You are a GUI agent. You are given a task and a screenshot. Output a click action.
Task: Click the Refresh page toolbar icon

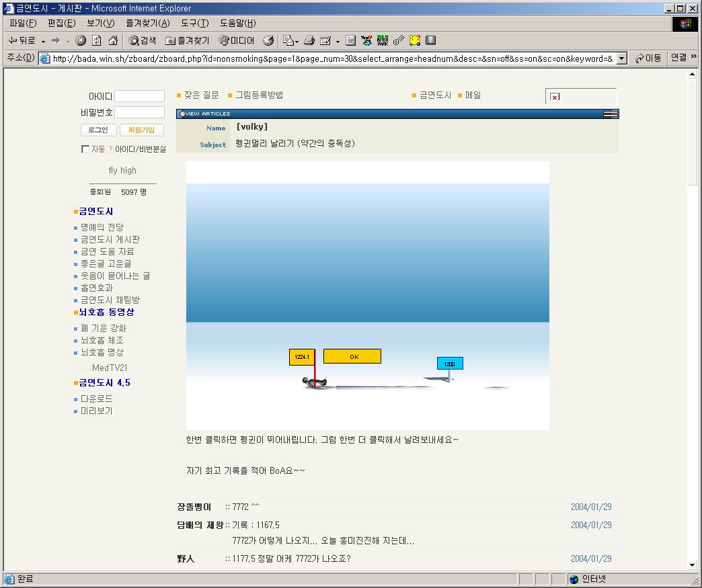[97, 40]
